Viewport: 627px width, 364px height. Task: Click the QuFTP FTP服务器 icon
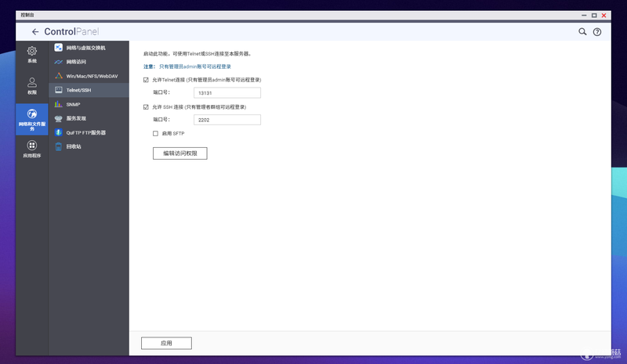click(58, 132)
